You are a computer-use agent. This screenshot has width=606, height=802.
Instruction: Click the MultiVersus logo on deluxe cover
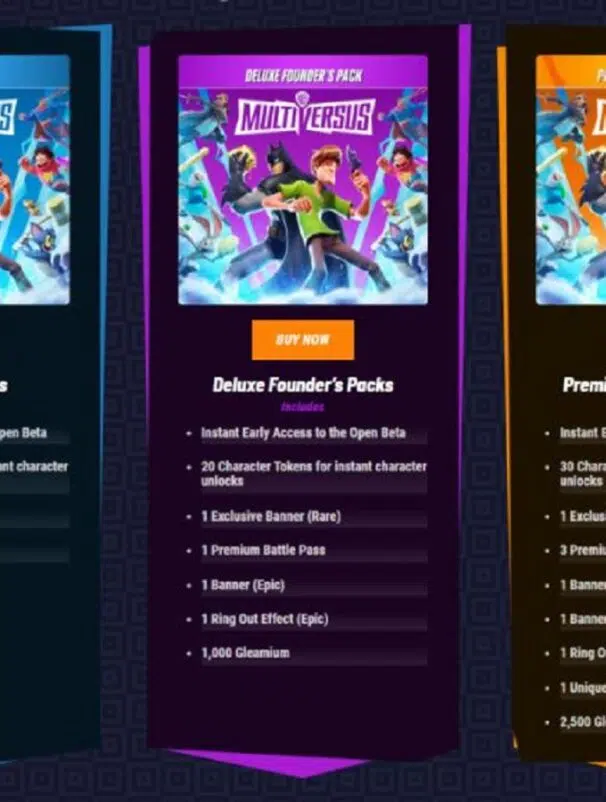point(305,116)
